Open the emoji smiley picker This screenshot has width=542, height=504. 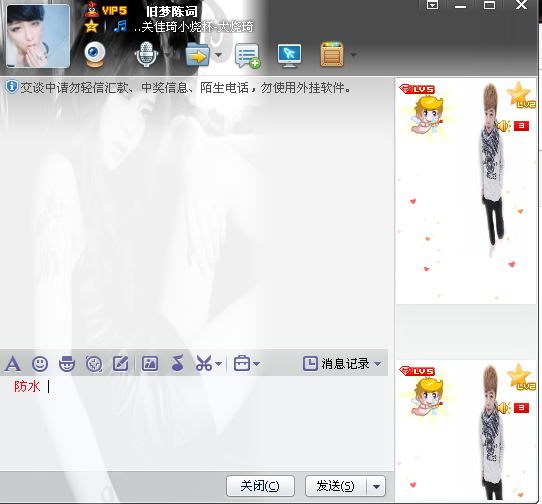tap(40, 364)
